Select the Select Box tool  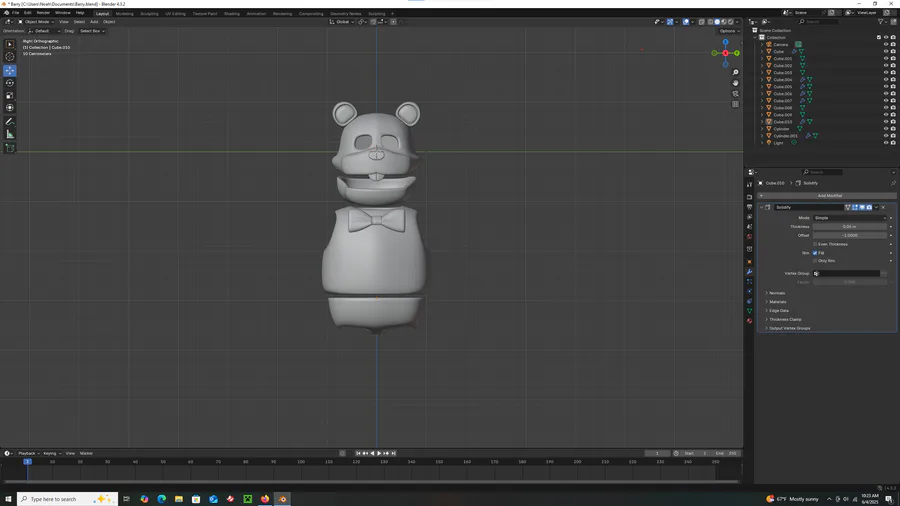click(10, 44)
